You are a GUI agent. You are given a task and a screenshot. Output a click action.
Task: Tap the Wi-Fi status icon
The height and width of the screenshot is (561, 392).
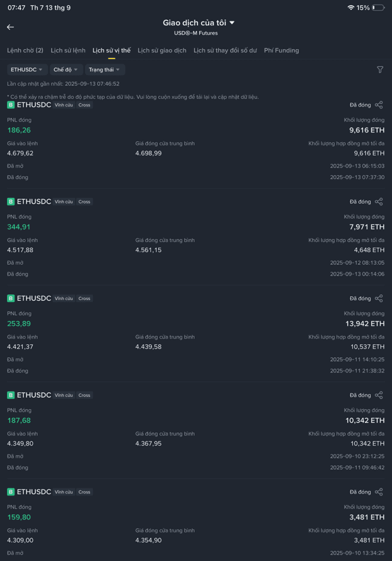pos(351,8)
